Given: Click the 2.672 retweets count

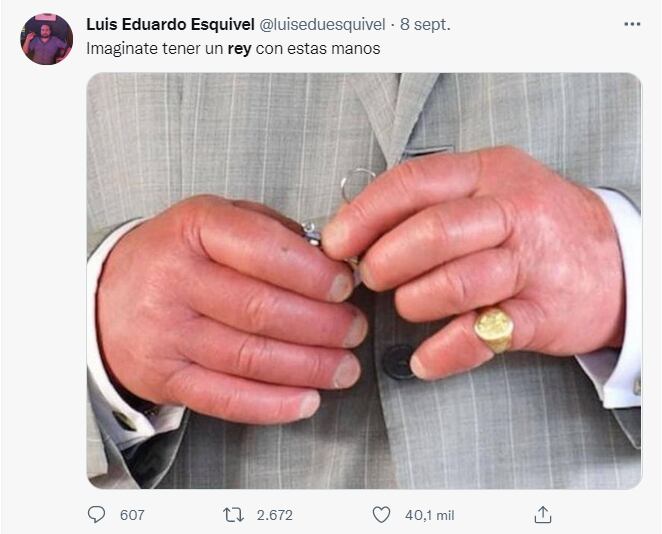Looking at the screenshot, I should 274,515.
